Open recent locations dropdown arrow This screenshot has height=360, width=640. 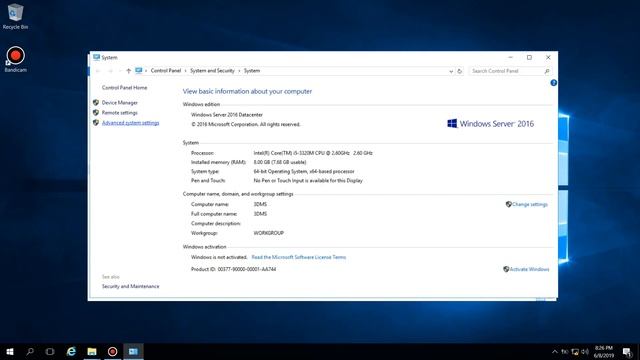[120, 71]
